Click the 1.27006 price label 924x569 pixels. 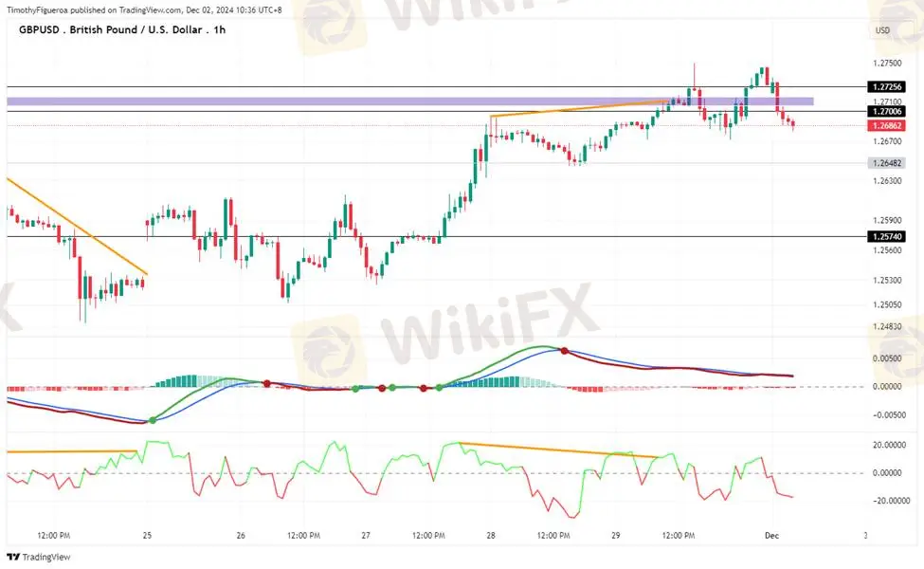(x=887, y=112)
